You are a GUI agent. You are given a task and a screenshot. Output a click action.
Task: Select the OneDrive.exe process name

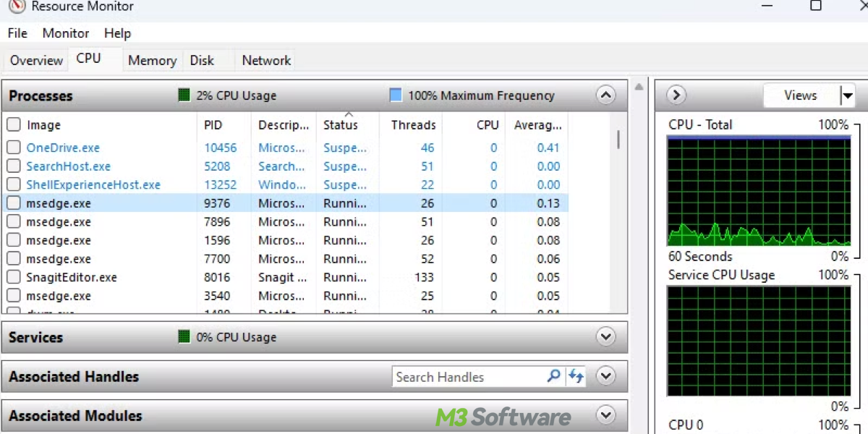(63, 148)
